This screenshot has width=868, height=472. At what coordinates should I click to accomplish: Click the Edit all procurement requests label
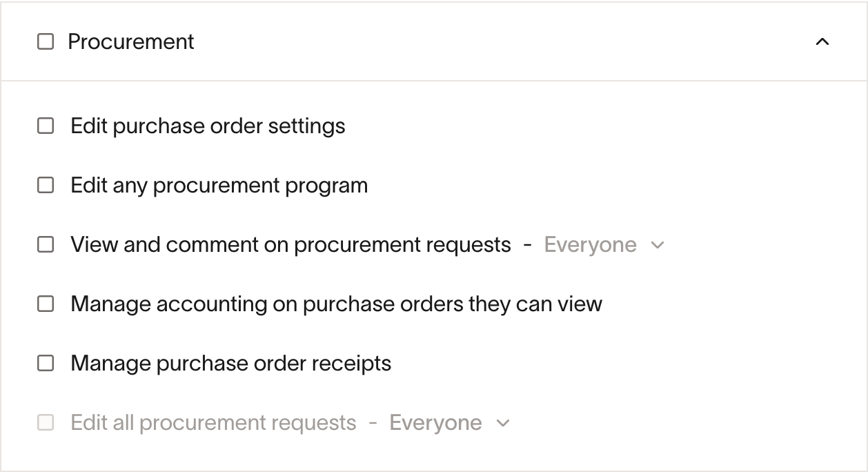click(213, 423)
